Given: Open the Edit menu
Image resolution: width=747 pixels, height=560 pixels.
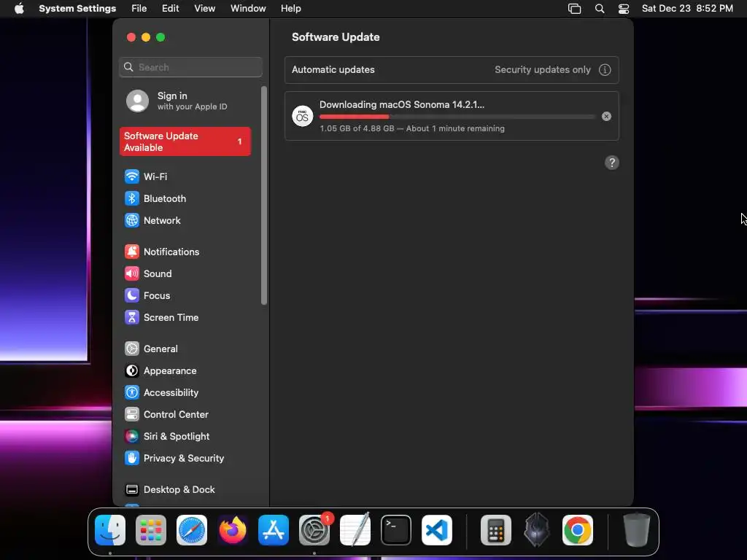Looking at the screenshot, I should click(170, 9).
